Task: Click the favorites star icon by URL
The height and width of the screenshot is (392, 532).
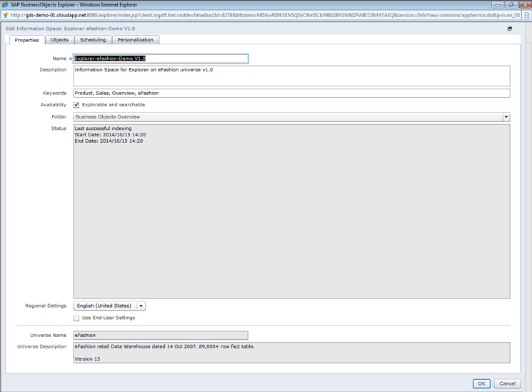Action: (x=6, y=15)
